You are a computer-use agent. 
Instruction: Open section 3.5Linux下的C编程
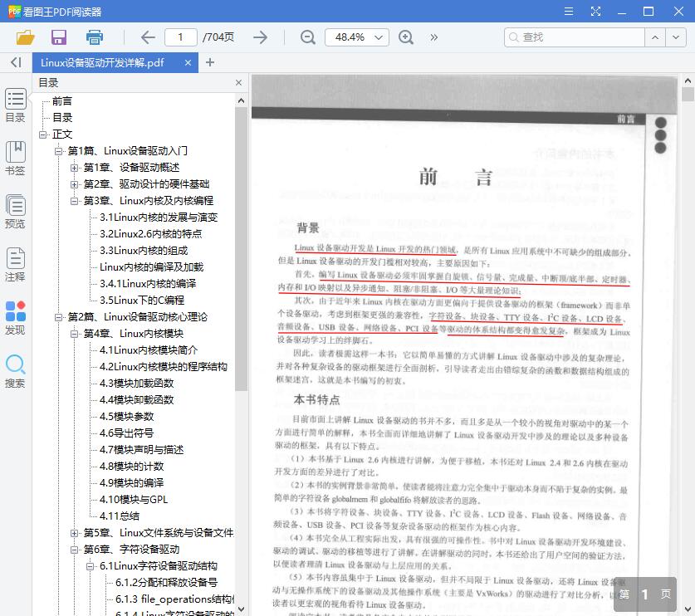pyautogui.click(x=142, y=300)
